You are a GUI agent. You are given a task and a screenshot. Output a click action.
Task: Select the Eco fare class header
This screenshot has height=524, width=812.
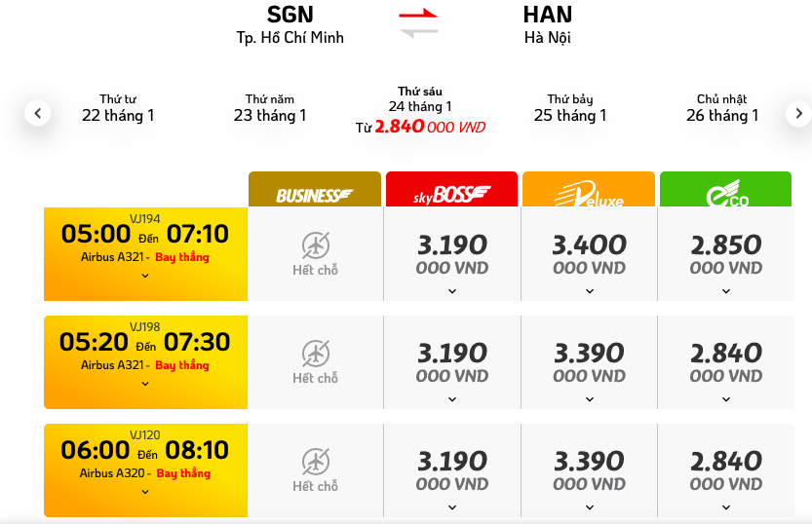725,190
